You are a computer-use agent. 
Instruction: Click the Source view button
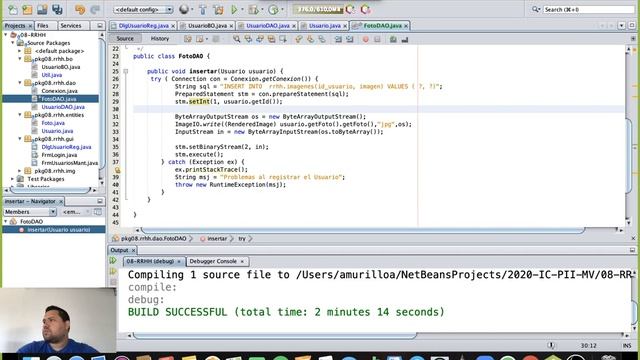coord(125,38)
